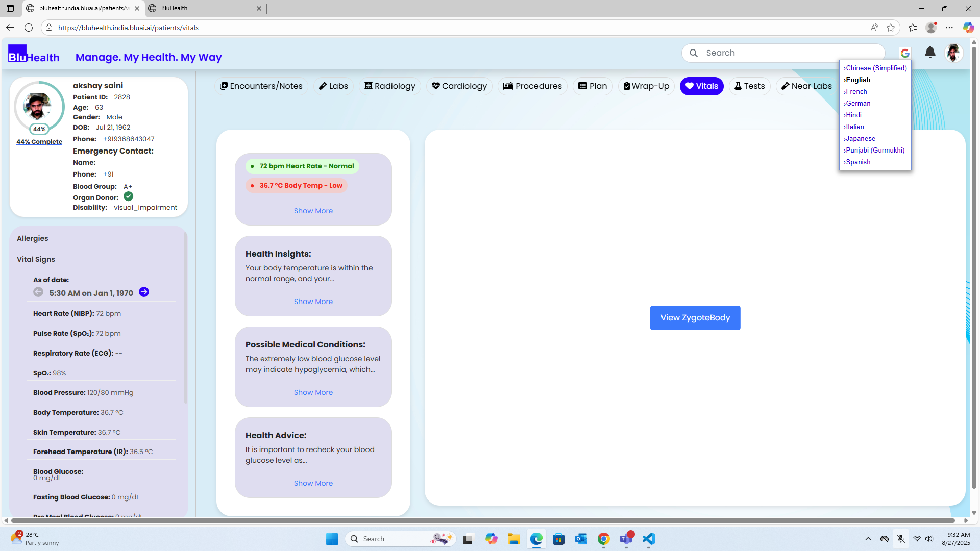The width and height of the screenshot is (980, 551).
Task: Open the Encounters/Notes tab
Action: point(261,86)
